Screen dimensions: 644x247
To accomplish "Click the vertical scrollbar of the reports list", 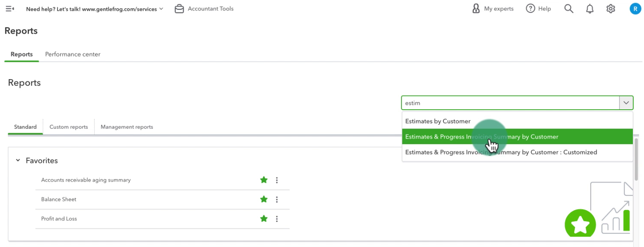I will click(x=637, y=159).
